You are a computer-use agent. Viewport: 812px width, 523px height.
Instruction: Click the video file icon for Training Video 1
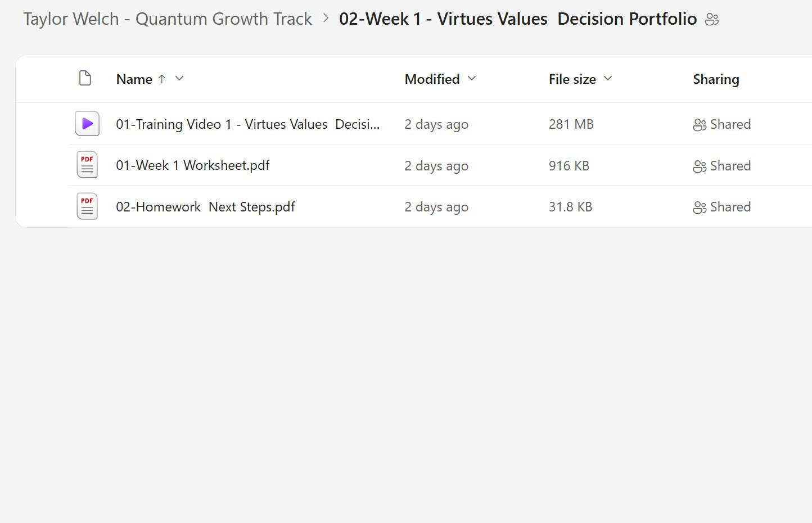pos(87,124)
